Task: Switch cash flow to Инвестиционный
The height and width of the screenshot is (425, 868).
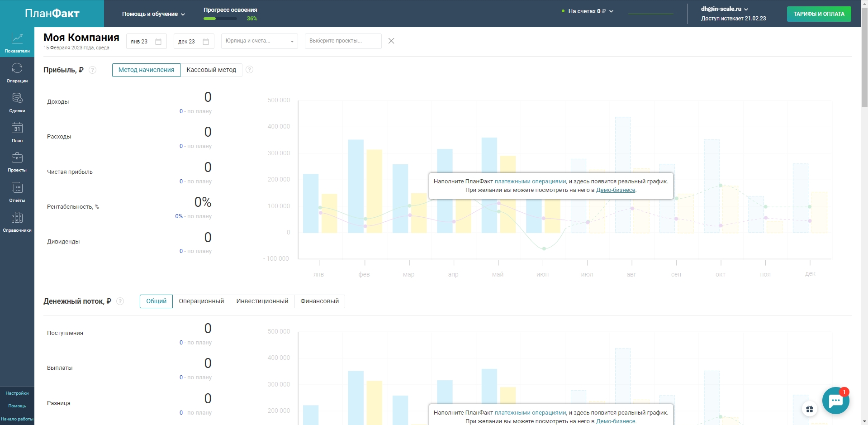Action: point(262,301)
